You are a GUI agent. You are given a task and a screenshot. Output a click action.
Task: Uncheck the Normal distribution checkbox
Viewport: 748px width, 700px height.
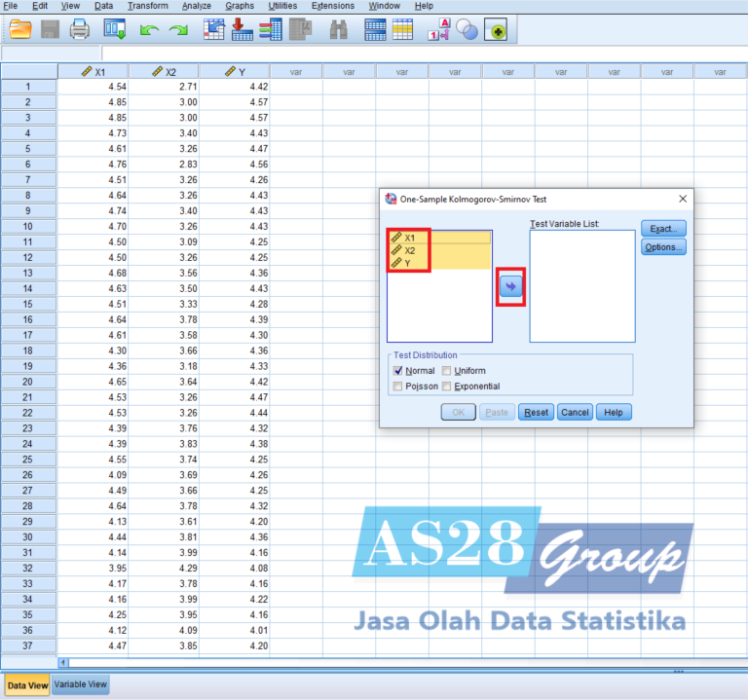click(x=397, y=371)
